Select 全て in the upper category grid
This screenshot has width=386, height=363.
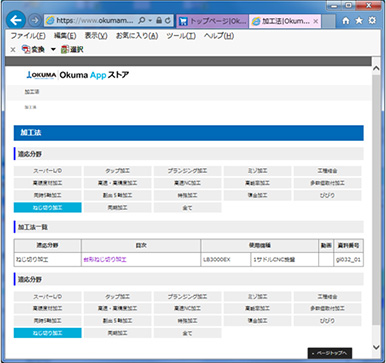point(187,208)
